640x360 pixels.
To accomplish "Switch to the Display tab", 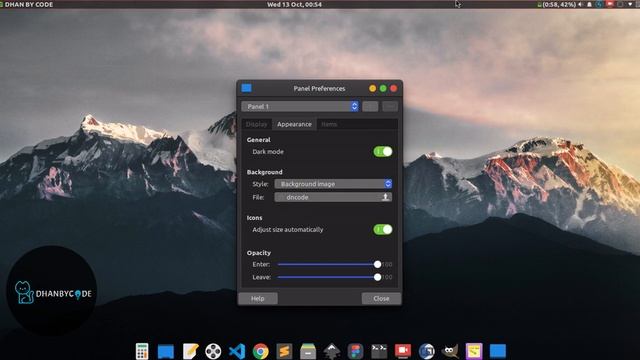I will coord(256,124).
